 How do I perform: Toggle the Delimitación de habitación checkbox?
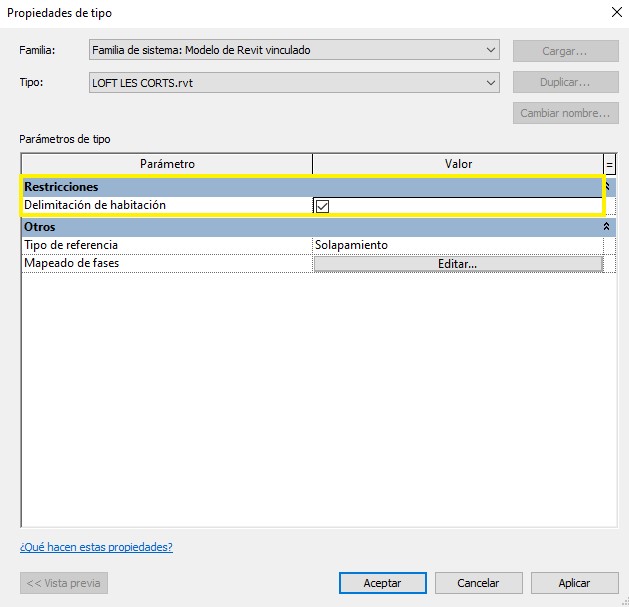click(x=322, y=206)
